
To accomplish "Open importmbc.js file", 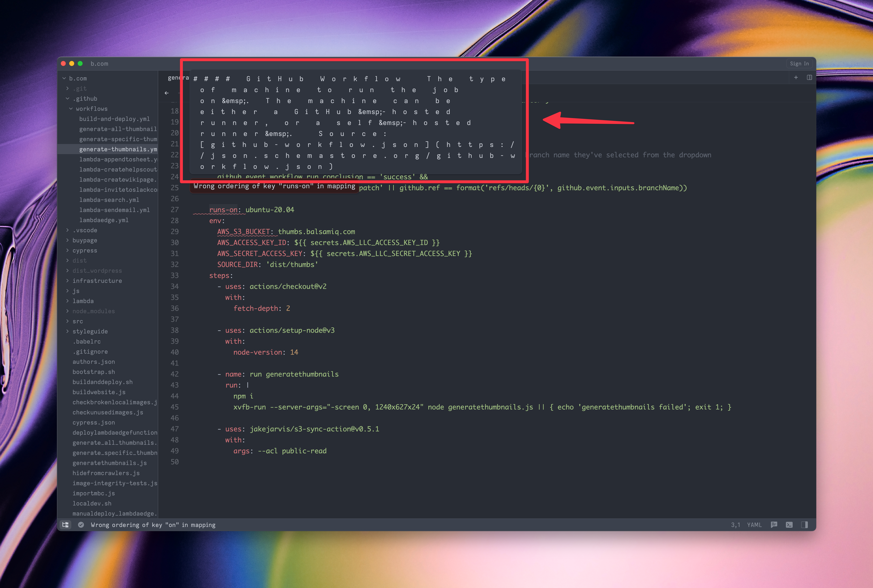I will [x=94, y=494].
